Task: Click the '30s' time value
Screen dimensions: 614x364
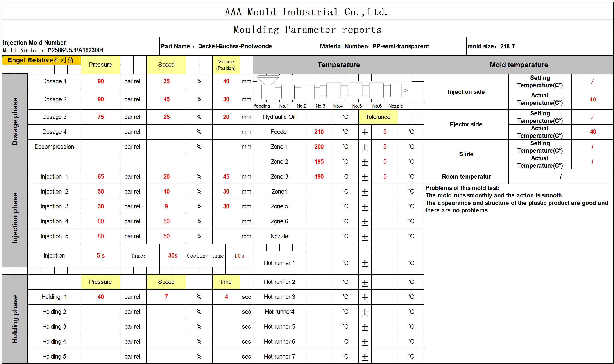Action: [173, 256]
